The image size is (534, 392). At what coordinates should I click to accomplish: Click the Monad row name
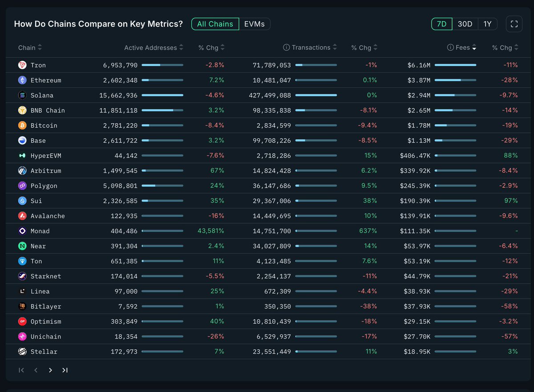(40, 231)
